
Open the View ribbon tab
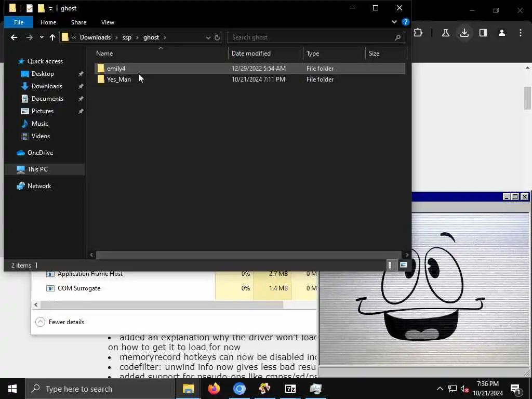[108, 22]
